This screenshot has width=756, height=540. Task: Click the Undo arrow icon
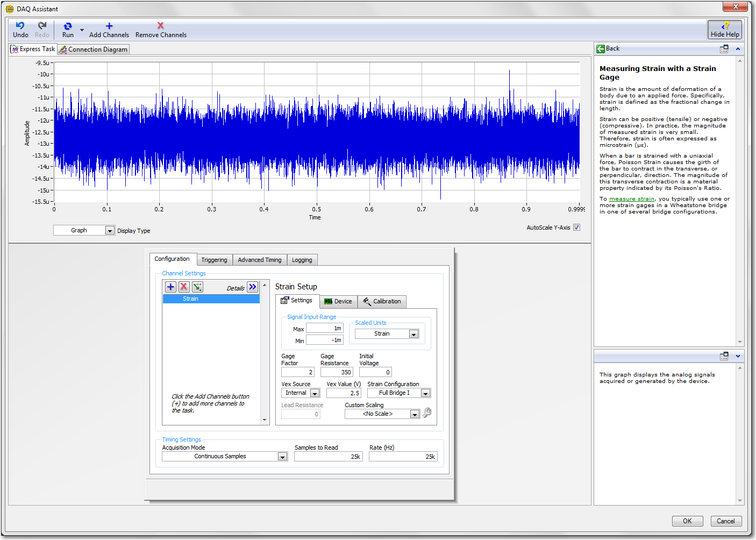20,26
